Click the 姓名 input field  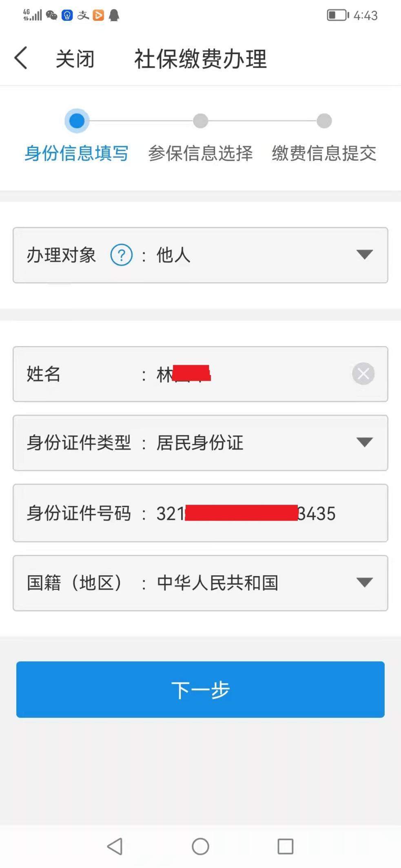tap(200, 374)
